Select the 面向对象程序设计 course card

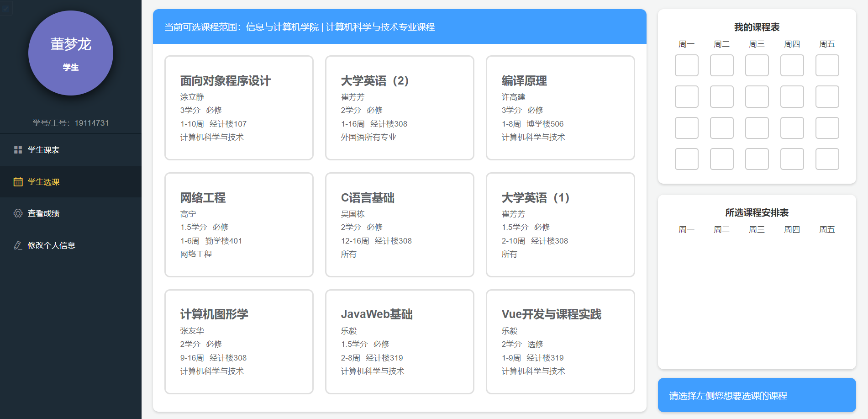tap(239, 108)
